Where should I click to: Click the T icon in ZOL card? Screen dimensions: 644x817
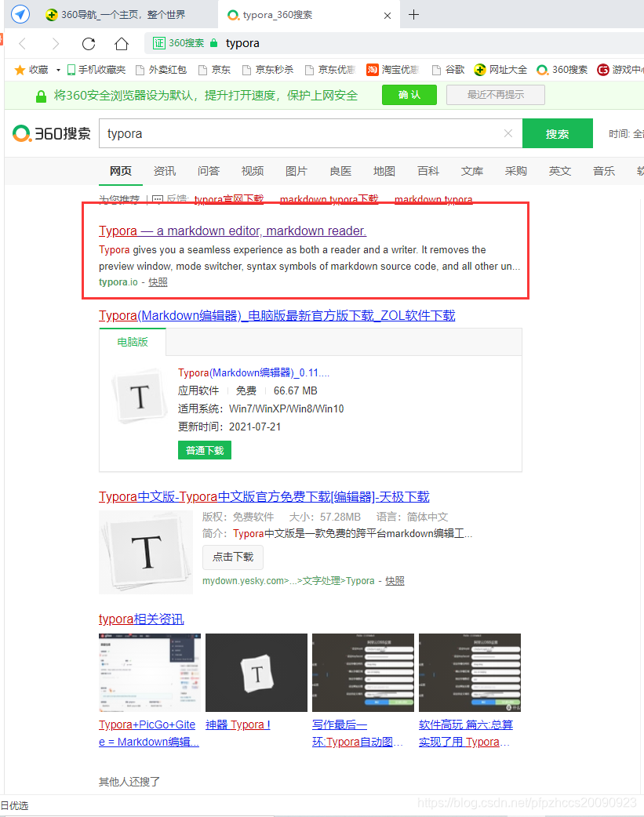click(139, 396)
